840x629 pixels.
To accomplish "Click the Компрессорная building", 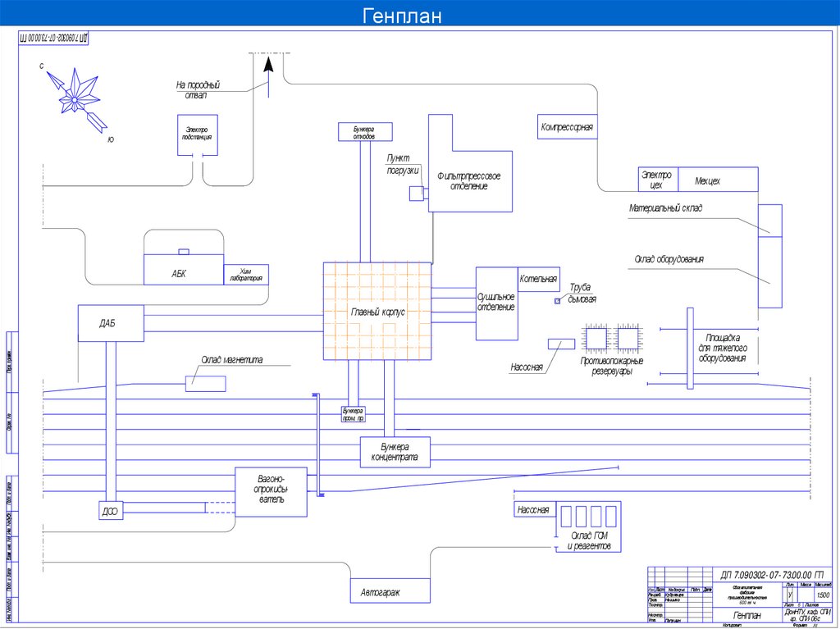I will point(568,127).
